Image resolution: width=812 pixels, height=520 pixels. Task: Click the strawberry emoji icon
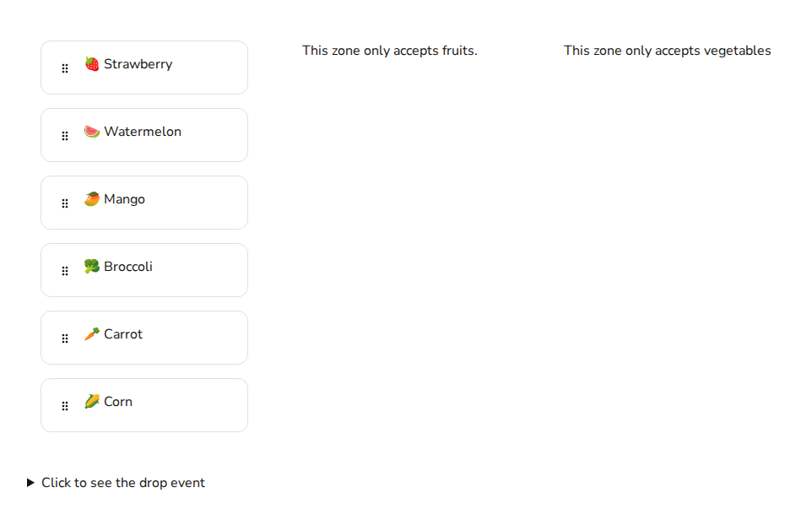[92, 64]
